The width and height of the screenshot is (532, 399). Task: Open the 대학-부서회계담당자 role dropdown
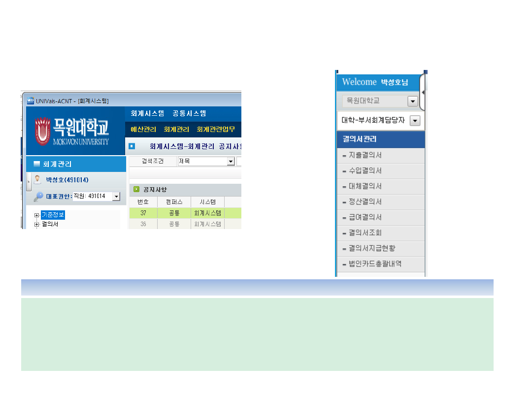pyautogui.click(x=415, y=121)
